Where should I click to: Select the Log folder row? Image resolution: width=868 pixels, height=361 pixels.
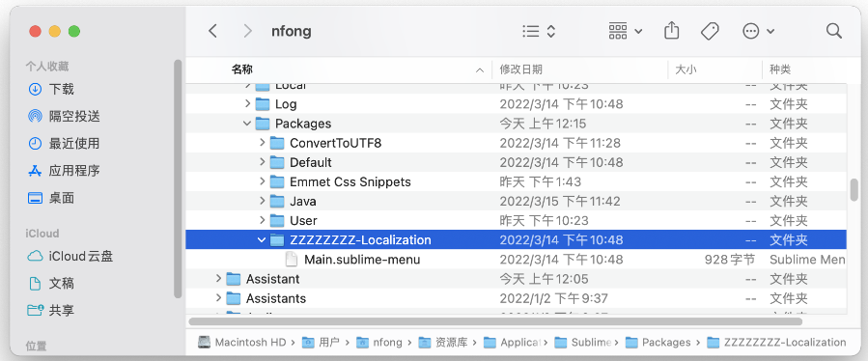(516, 104)
